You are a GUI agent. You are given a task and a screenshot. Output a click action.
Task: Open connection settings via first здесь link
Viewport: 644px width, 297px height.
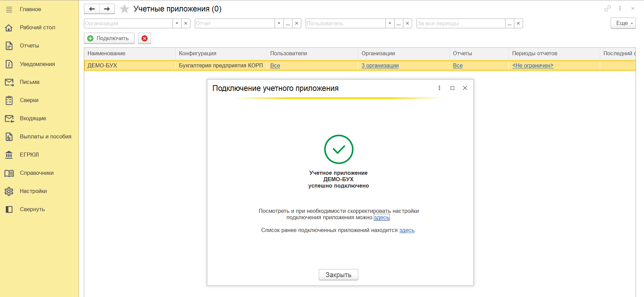point(381,218)
